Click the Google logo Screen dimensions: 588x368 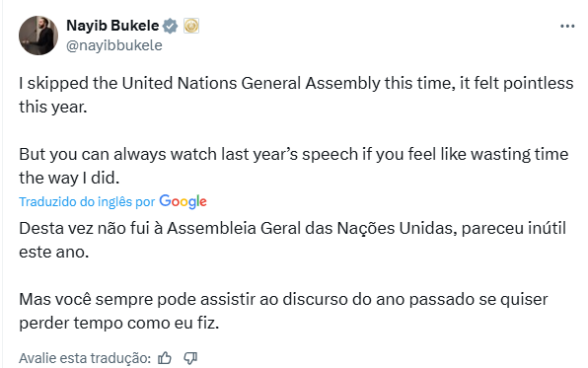tap(183, 201)
